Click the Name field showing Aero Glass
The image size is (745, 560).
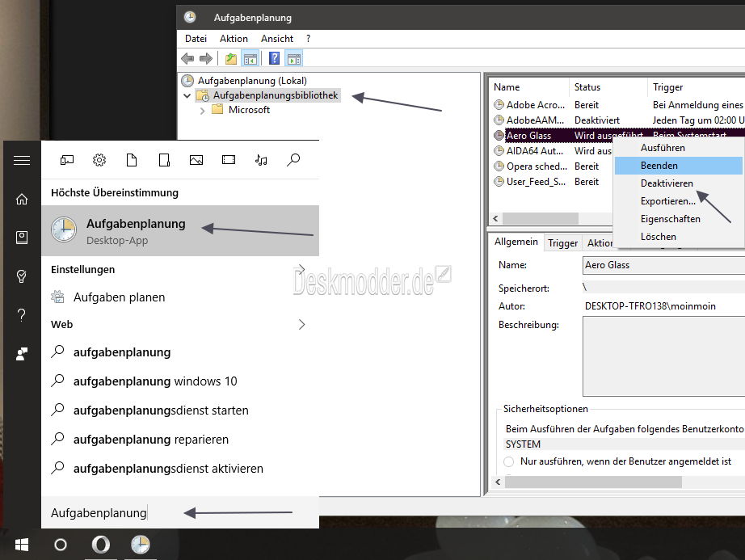click(663, 265)
